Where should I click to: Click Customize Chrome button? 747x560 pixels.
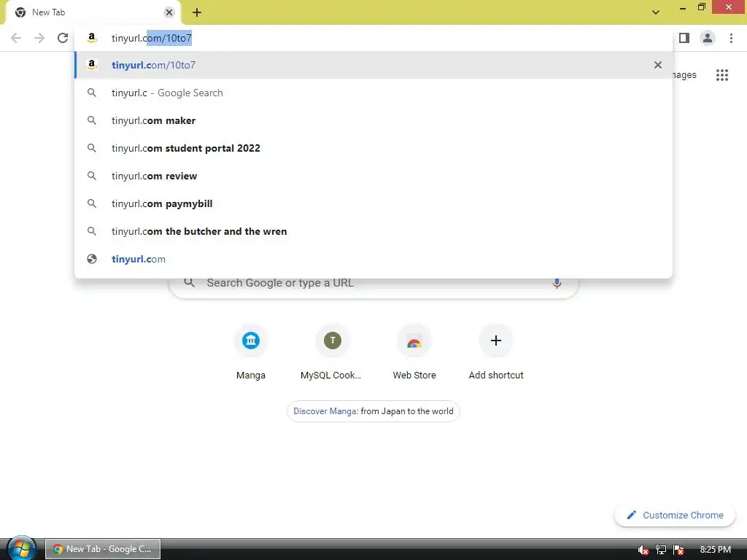point(675,516)
